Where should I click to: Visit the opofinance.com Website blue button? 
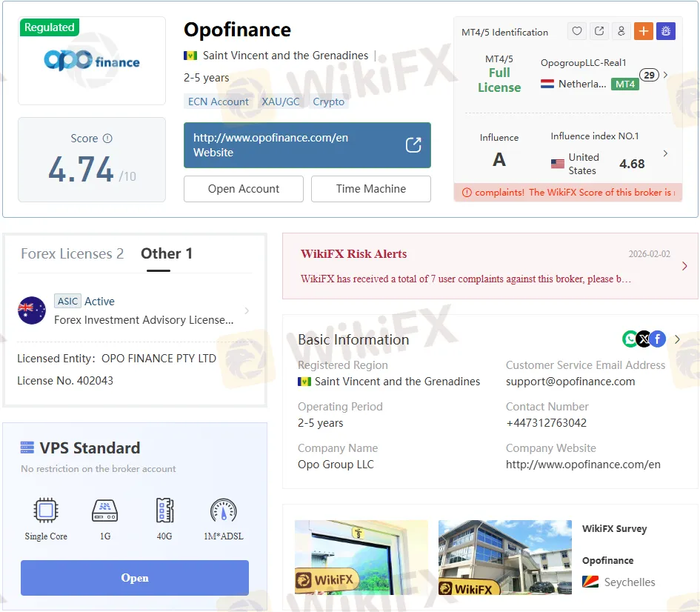tap(307, 145)
